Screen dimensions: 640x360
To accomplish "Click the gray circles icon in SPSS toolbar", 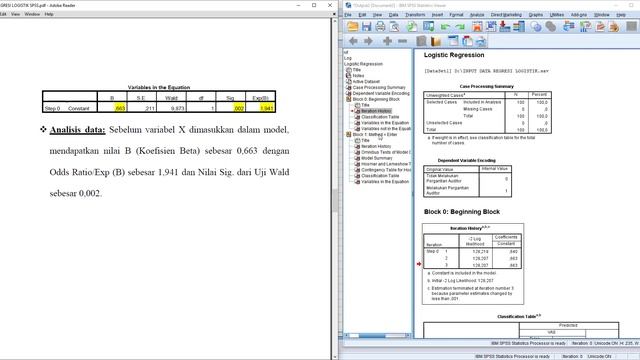I will 551,27.
